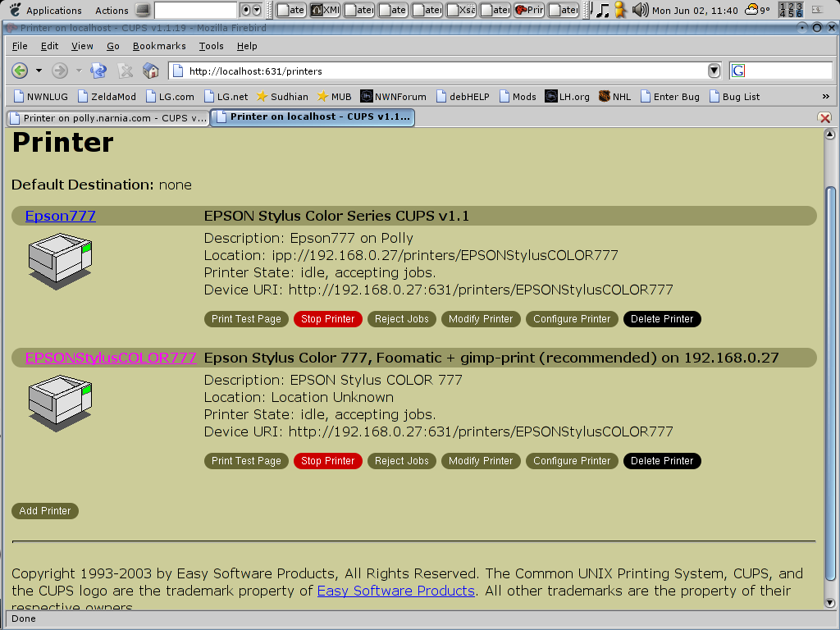
Task: Click the music note panel icon
Action: point(603,10)
